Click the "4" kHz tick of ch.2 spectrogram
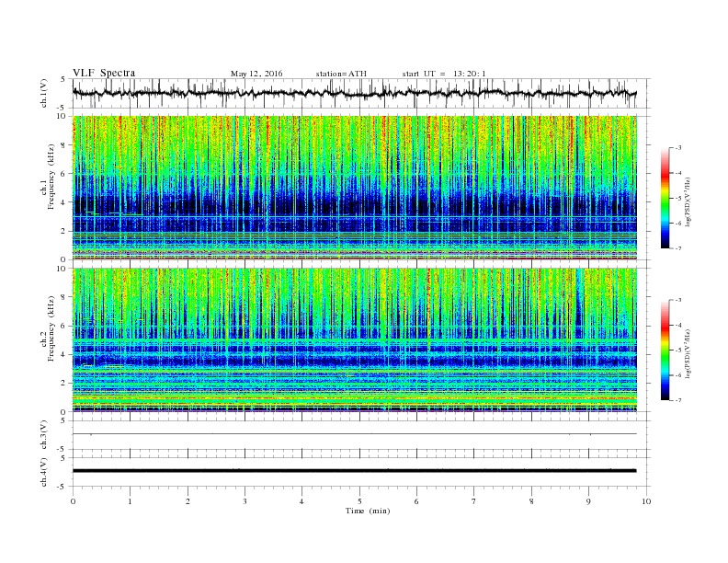The image size is (728, 563). point(63,355)
